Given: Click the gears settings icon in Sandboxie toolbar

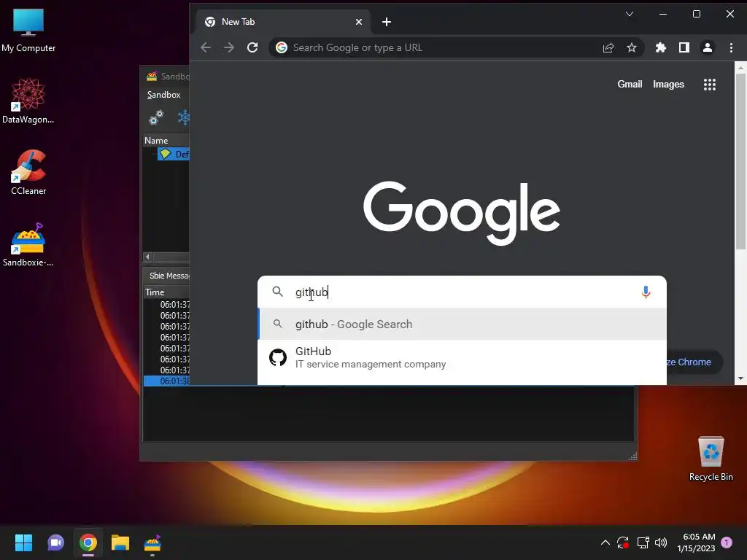Looking at the screenshot, I should pos(156,117).
